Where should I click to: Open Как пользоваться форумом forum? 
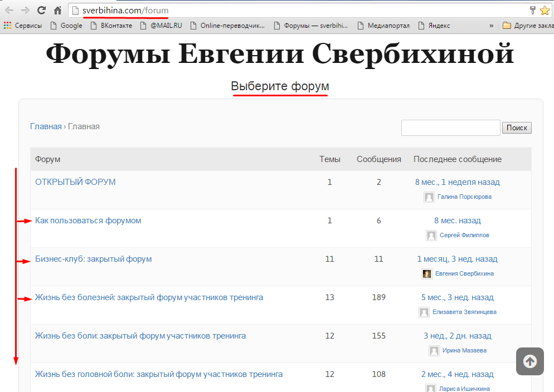[x=88, y=220]
